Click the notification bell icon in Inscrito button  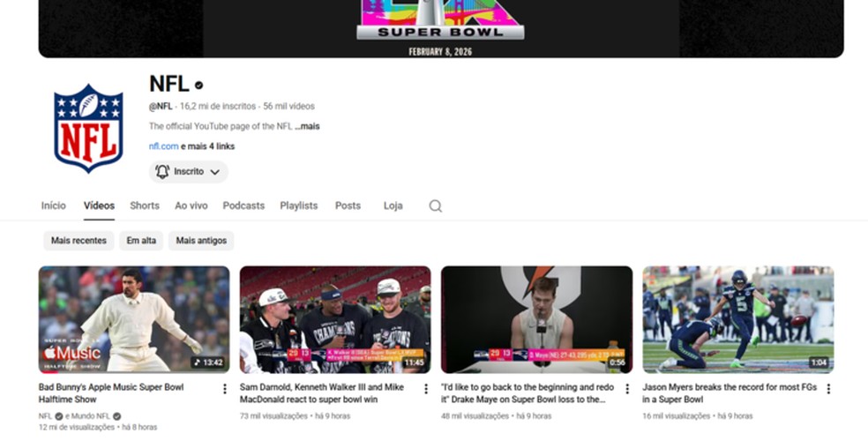coord(162,171)
